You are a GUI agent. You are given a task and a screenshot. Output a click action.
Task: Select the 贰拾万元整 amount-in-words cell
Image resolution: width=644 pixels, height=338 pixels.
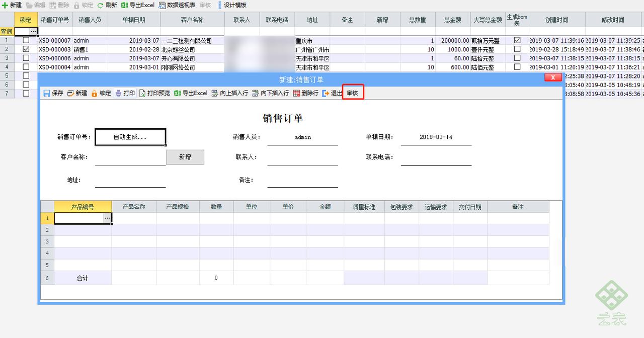point(488,40)
